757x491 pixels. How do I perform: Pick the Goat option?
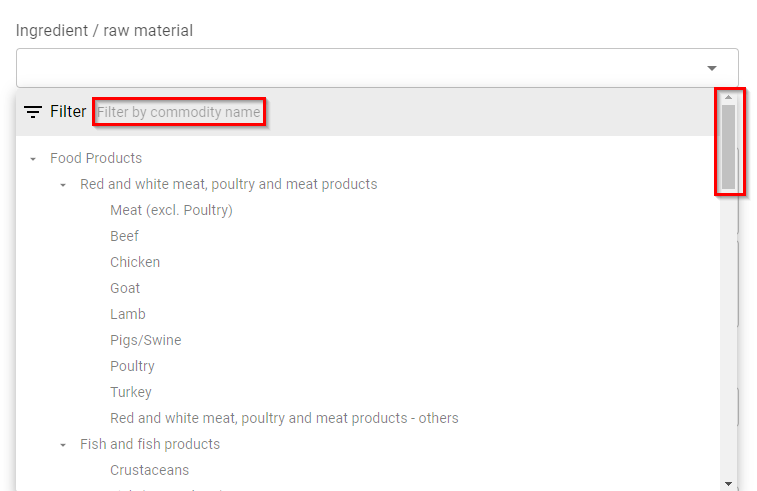tap(125, 288)
